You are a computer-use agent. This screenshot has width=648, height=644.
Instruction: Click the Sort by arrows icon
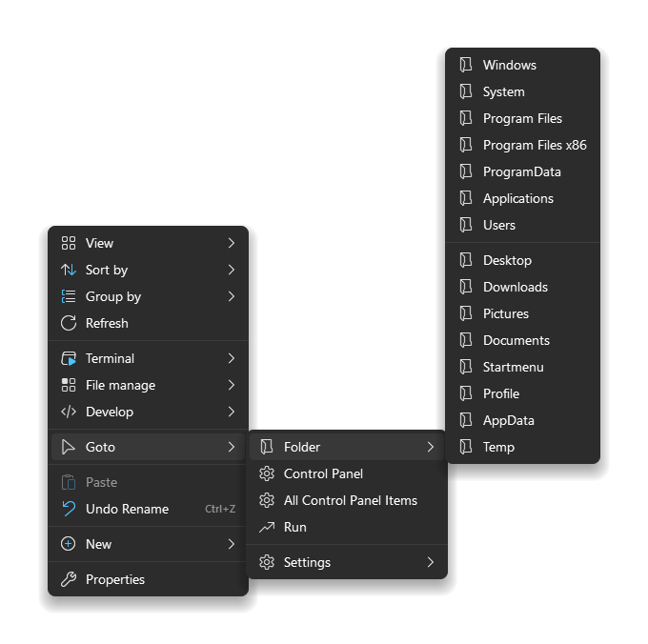[69, 270]
